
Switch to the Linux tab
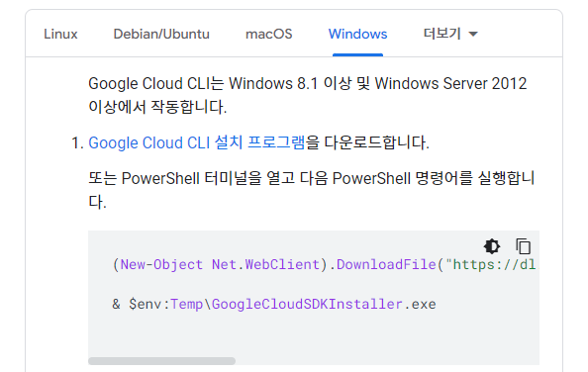click(x=60, y=34)
